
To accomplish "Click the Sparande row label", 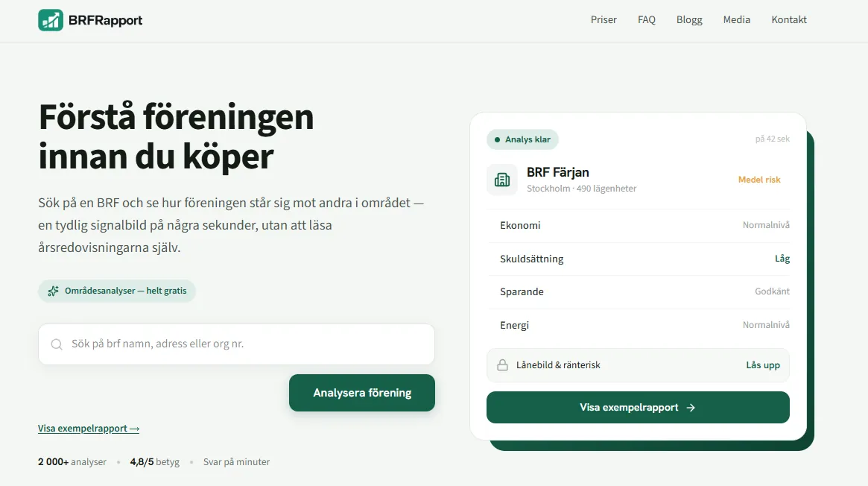I will point(522,291).
